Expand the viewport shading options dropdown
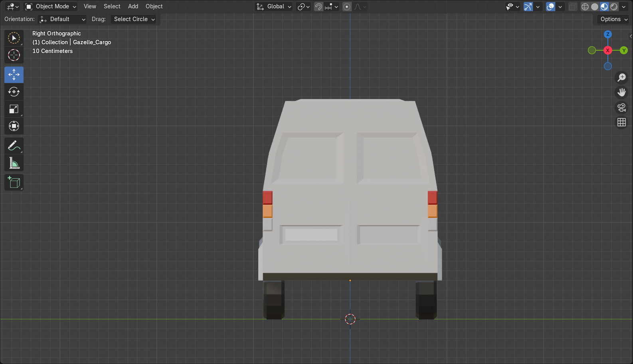This screenshot has height=364, width=633. point(624,6)
